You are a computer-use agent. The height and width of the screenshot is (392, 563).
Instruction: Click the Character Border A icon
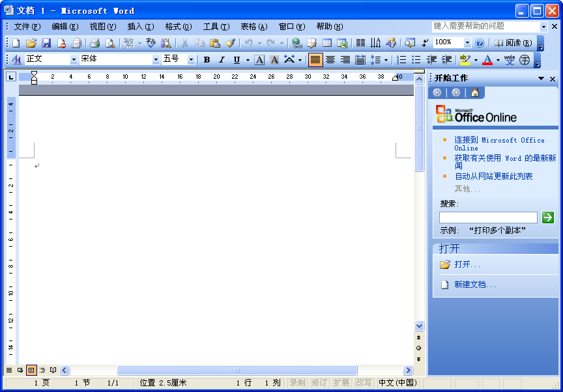(x=259, y=59)
